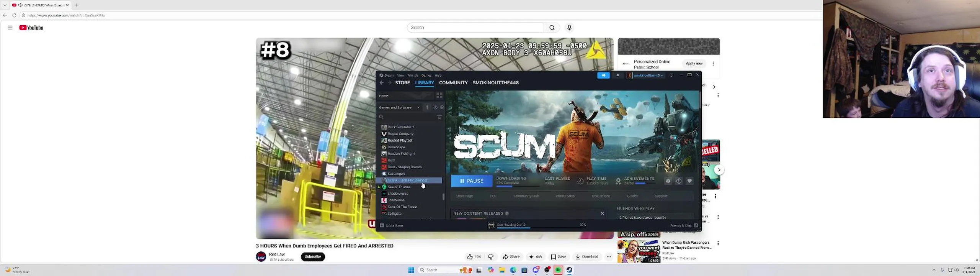Switch Steam library to grid collections view
980x276 pixels.
[439, 95]
